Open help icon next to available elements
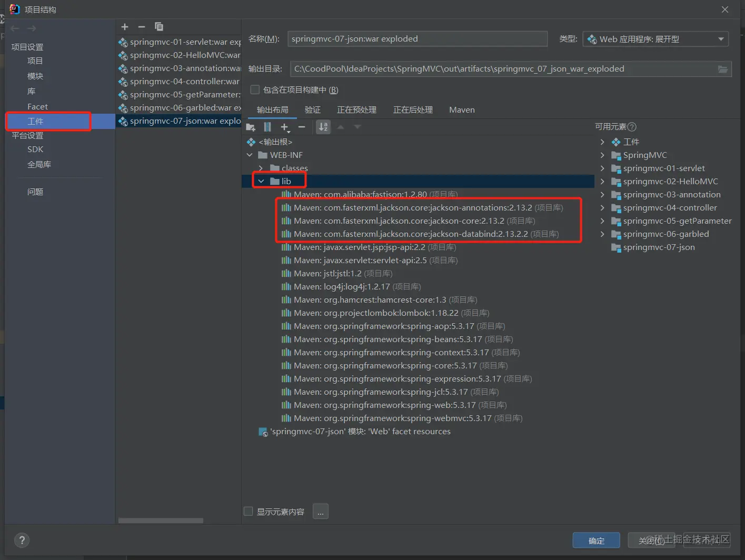 632,127
